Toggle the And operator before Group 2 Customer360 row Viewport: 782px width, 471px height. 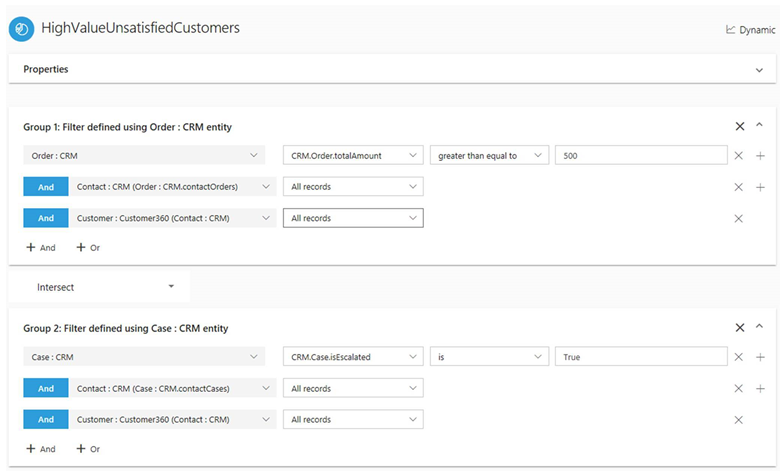[x=46, y=419]
